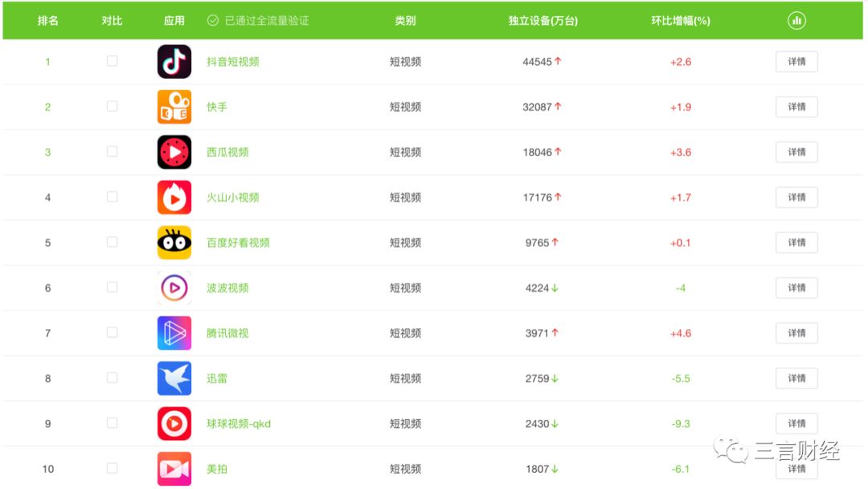868x489 pixels.
Task: Click the Xigua Video (西瓜视频) app icon
Action: pos(174,152)
